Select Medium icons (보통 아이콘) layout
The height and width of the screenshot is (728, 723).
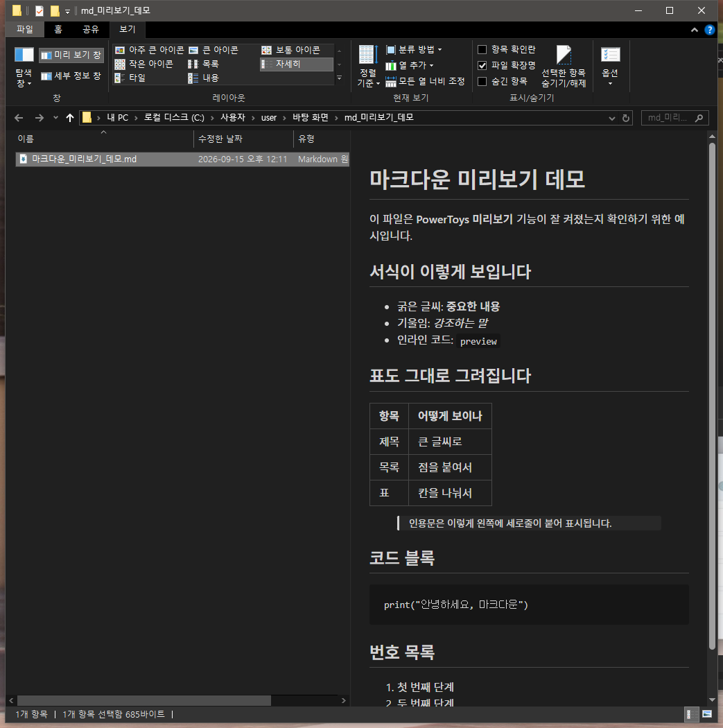click(x=291, y=50)
